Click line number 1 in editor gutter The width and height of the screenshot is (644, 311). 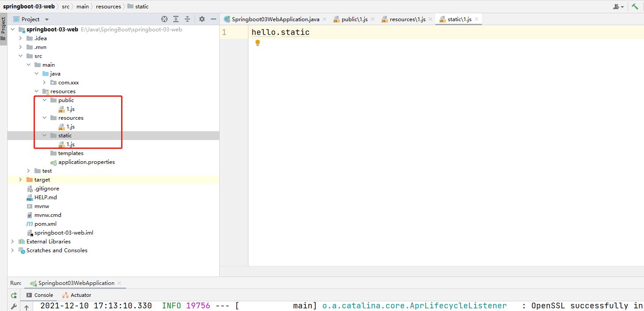tap(224, 32)
